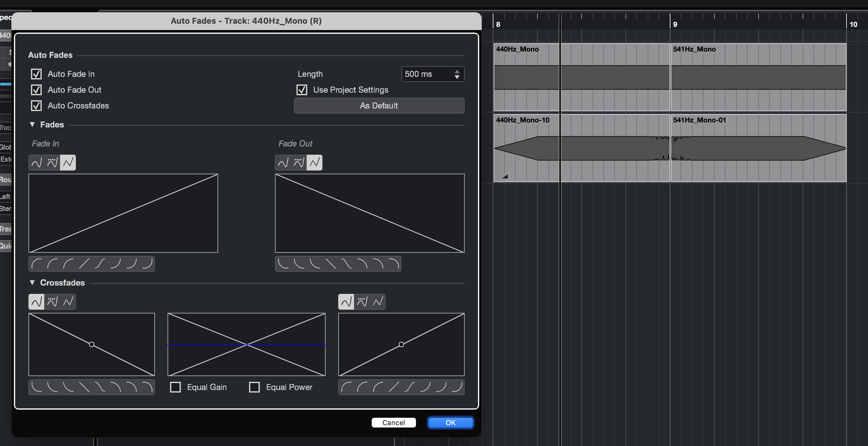The width and height of the screenshot is (868, 446).
Task: Toggle Use Project Settings checkbox
Action: 302,90
